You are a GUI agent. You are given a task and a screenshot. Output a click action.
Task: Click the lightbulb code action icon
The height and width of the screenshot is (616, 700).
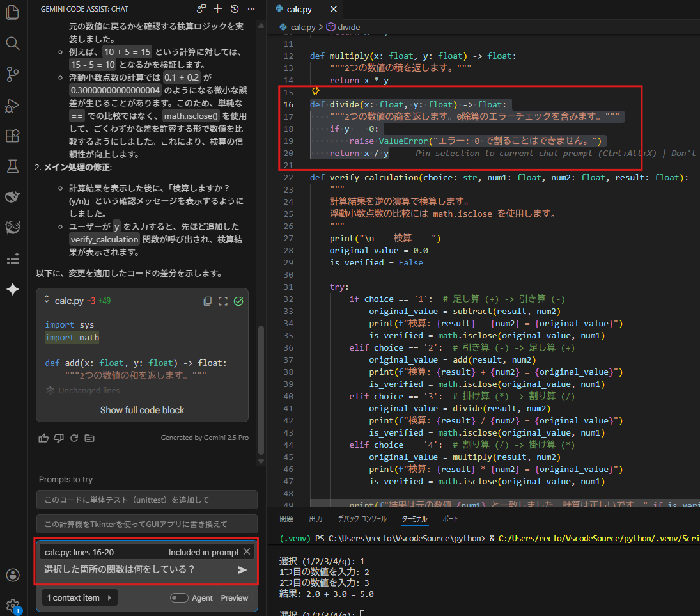point(315,91)
